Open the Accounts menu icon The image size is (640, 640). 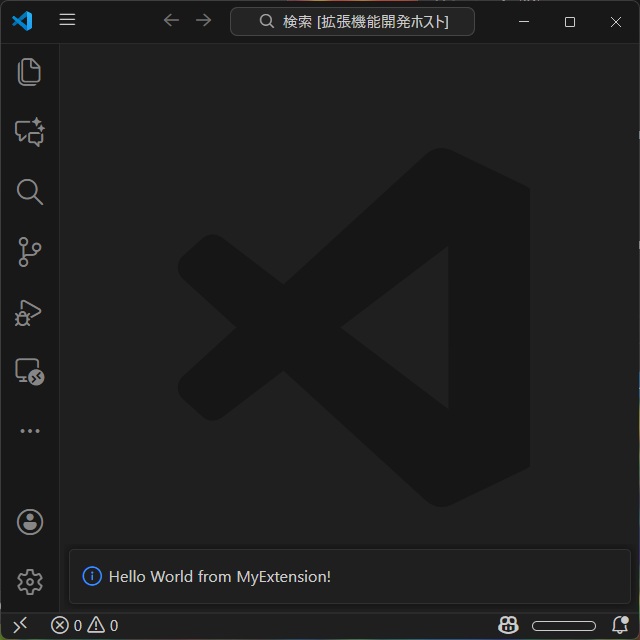click(29, 522)
